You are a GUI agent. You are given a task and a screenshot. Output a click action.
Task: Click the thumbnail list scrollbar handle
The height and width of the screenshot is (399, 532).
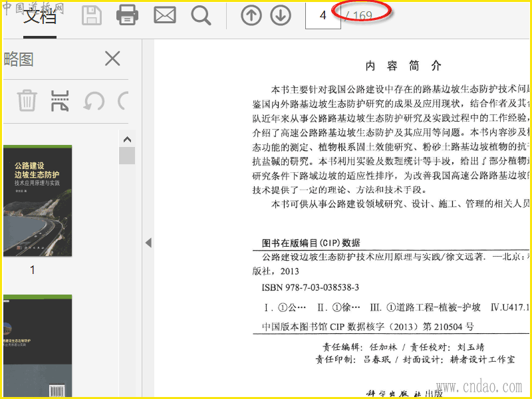coord(127,156)
